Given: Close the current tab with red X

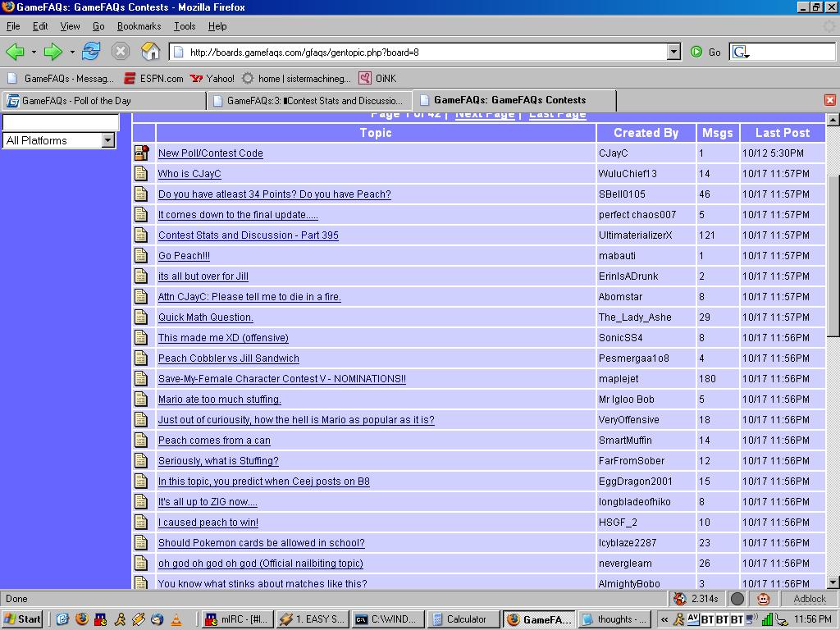Looking at the screenshot, I should pyautogui.click(x=829, y=100).
